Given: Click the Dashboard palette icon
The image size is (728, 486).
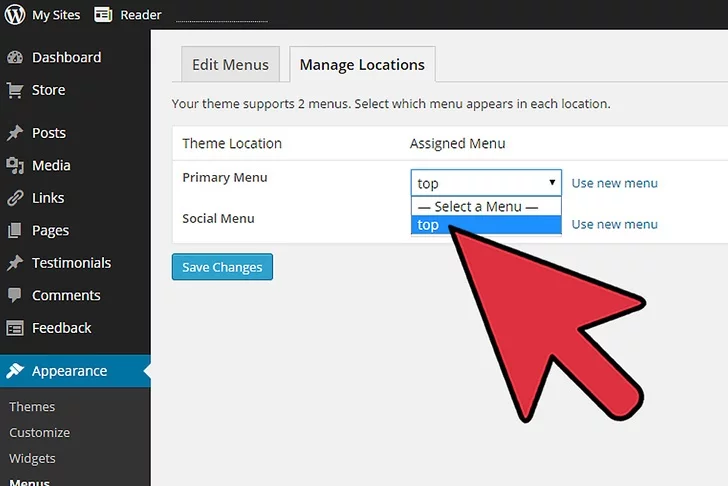Looking at the screenshot, I should click(x=15, y=58).
